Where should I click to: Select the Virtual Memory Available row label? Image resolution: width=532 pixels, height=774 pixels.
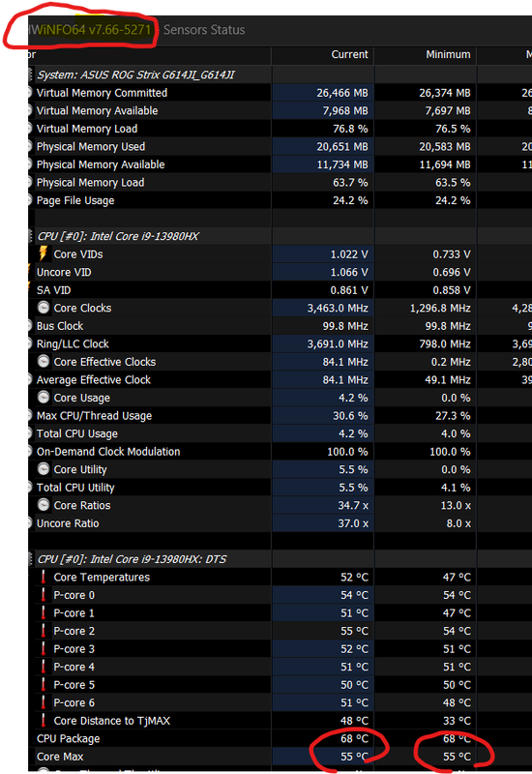98,110
